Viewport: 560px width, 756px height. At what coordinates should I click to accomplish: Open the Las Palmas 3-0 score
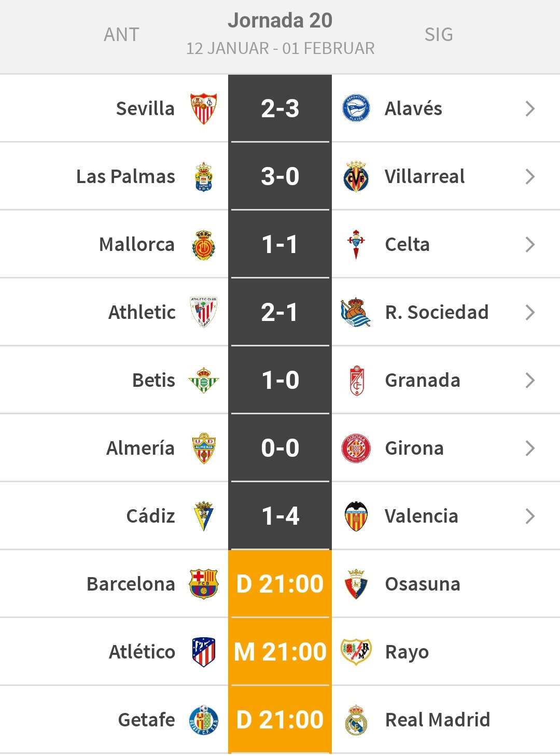point(280,176)
